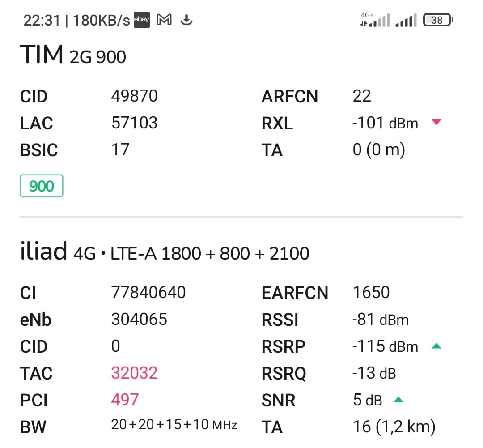Image resolution: width=483 pixels, height=448 pixels.
Task: Tap the eBay notification icon
Action: coord(142,20)
